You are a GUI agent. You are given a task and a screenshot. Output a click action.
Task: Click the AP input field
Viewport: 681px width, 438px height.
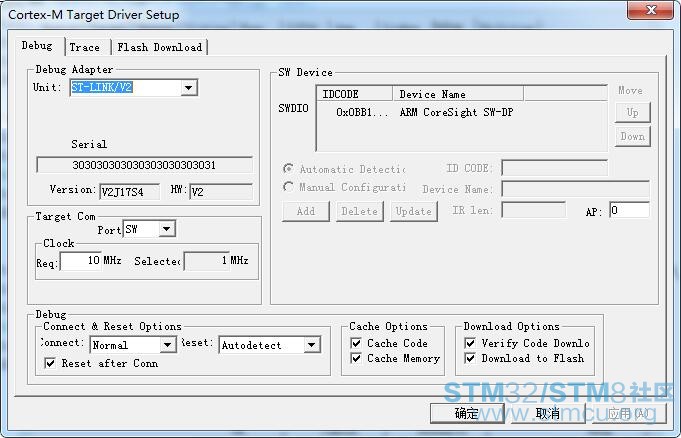pyautogui.click(x=629, y=210)
